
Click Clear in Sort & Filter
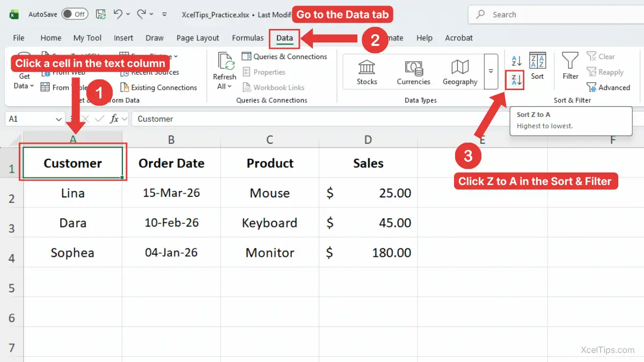point(601,56)
